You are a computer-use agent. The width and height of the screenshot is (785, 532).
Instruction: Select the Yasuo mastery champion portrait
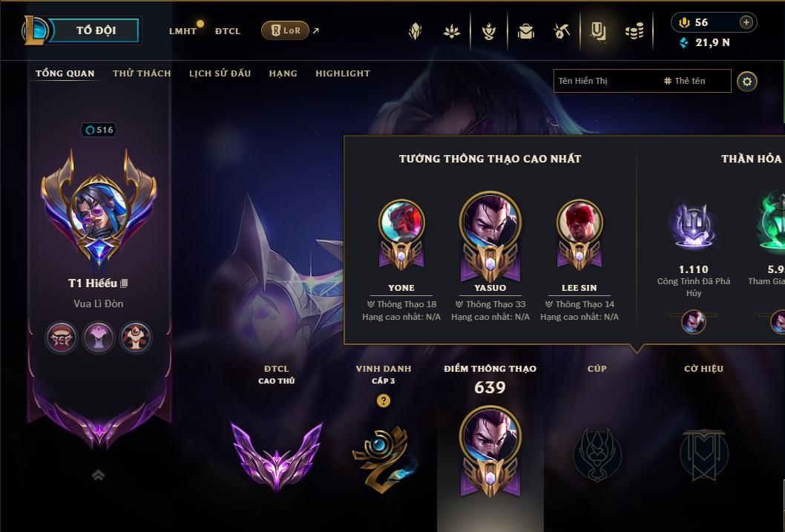pos(490,222)
